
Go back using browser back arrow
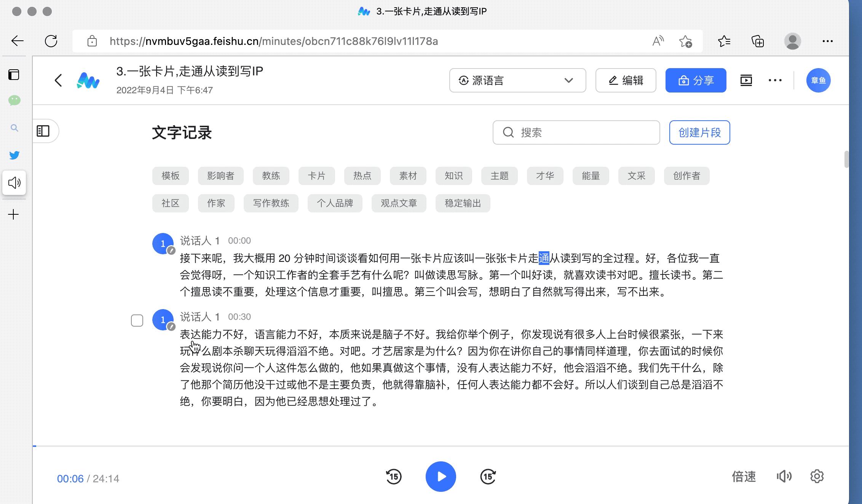coord(18,41)
